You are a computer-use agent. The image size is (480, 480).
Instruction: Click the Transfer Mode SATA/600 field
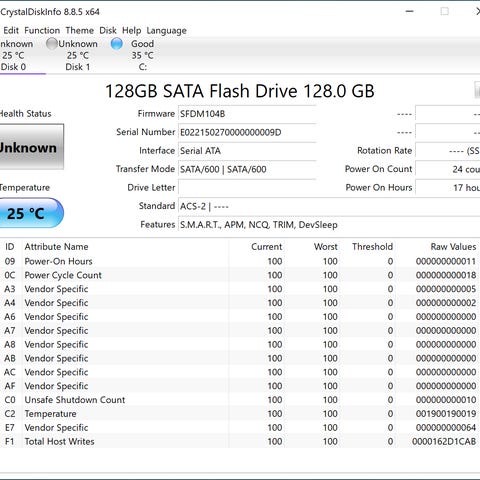coord(247,169)
